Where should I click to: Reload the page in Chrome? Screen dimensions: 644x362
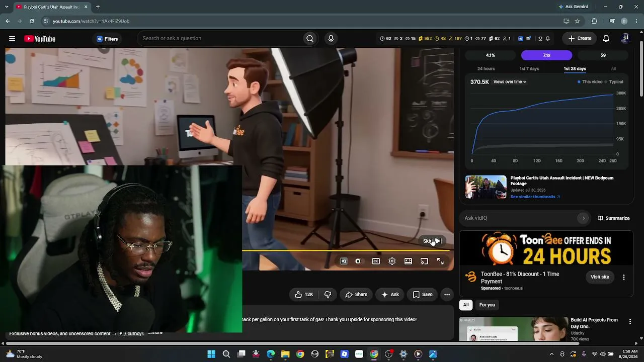(x=32, y=21)
